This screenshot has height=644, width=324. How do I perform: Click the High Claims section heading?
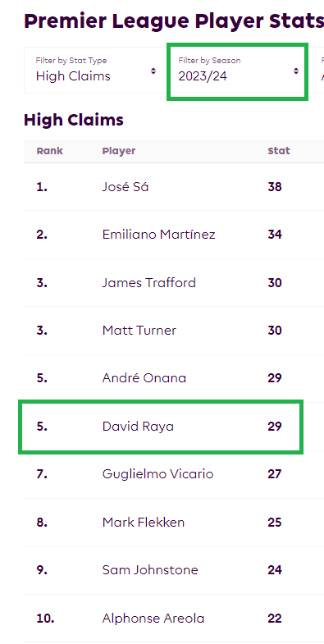(x=74, y=120)
